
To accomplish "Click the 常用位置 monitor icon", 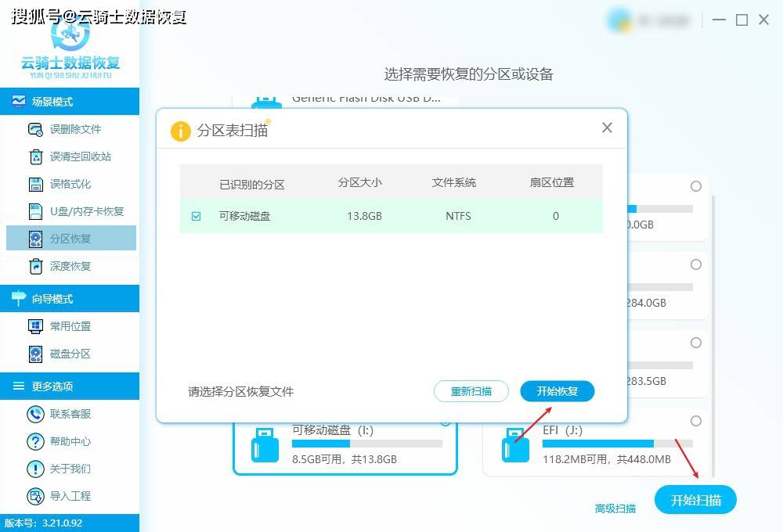I will click(35, 326).
